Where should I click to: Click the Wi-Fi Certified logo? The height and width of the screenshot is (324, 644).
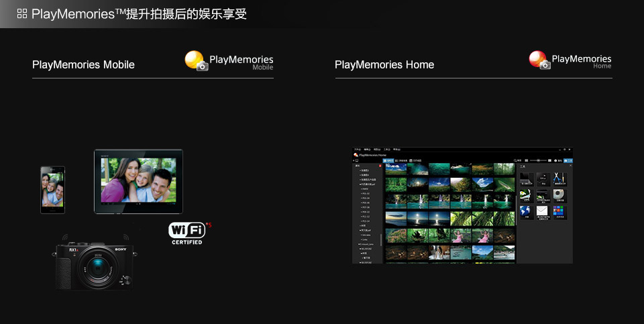click(x=187, y=233)
